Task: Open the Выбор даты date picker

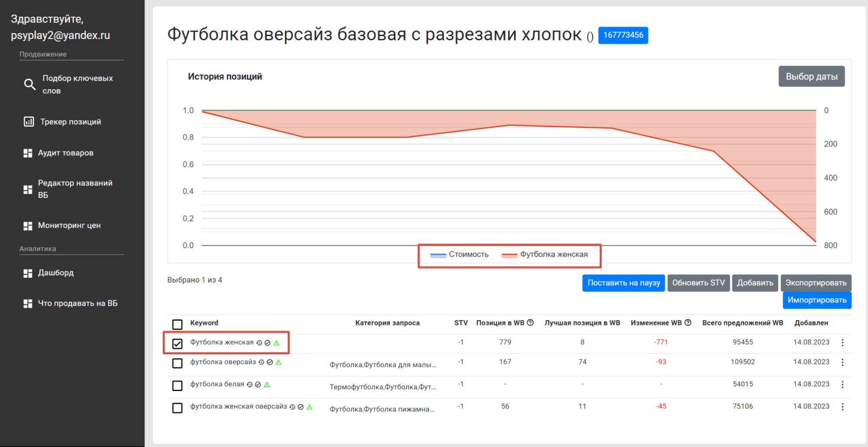Action: [812, 76]
